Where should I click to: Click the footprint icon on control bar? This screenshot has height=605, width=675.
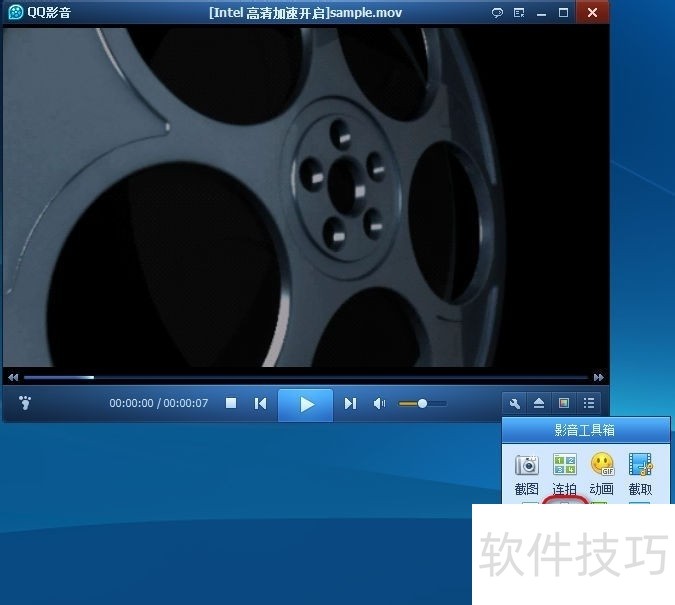(x=26, y=404)
